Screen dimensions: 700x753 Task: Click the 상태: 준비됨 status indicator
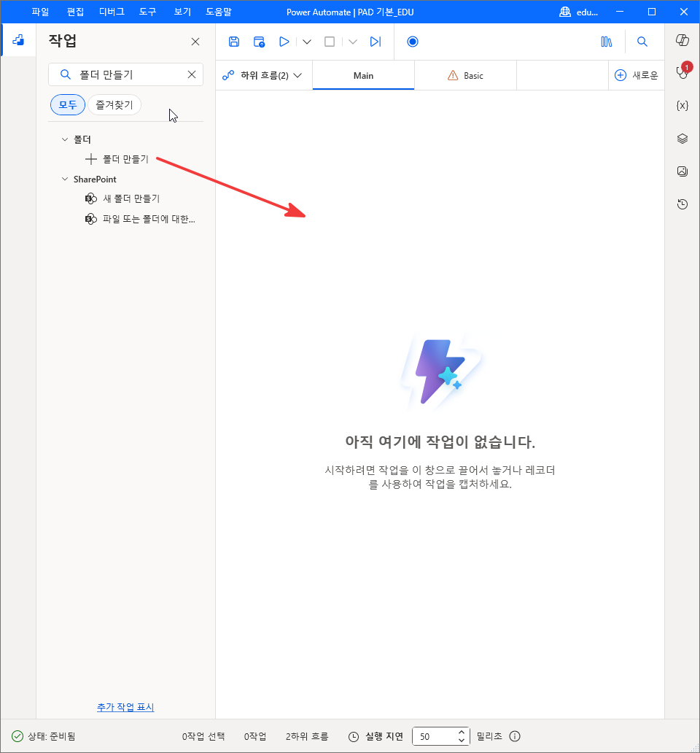(x=43, y=736)
